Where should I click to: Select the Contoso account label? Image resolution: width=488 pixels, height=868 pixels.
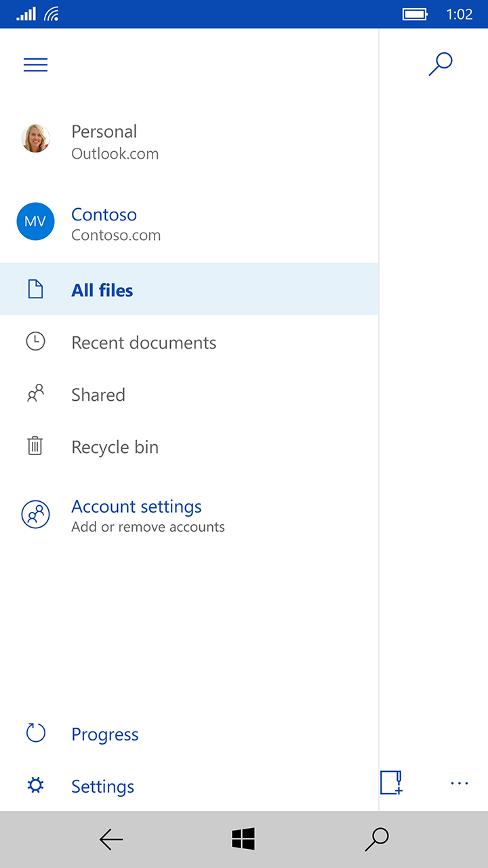point(104,214)
